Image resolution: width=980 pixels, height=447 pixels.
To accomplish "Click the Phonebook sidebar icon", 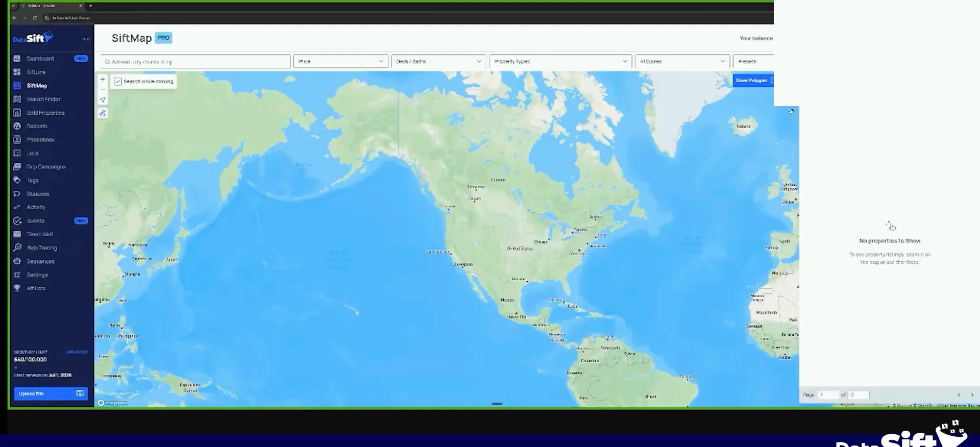I will (x=17, y=140).
